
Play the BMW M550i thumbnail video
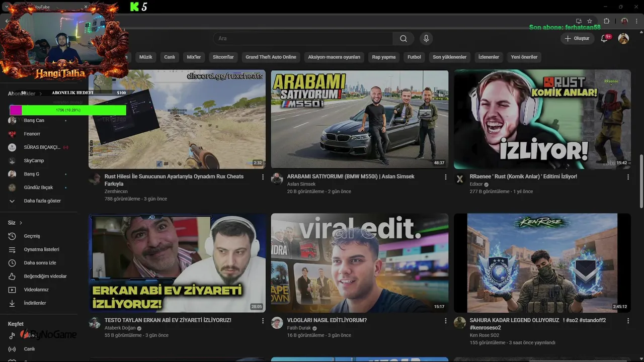coord(360,119)
